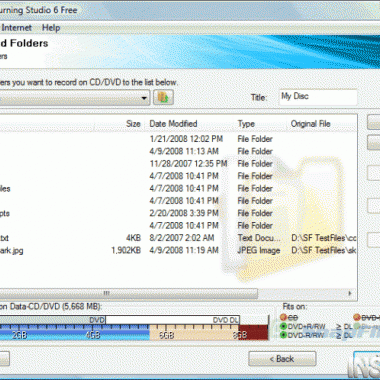Click the 4KB size cell
Screen dimensions: 380x380
(133, 238)
